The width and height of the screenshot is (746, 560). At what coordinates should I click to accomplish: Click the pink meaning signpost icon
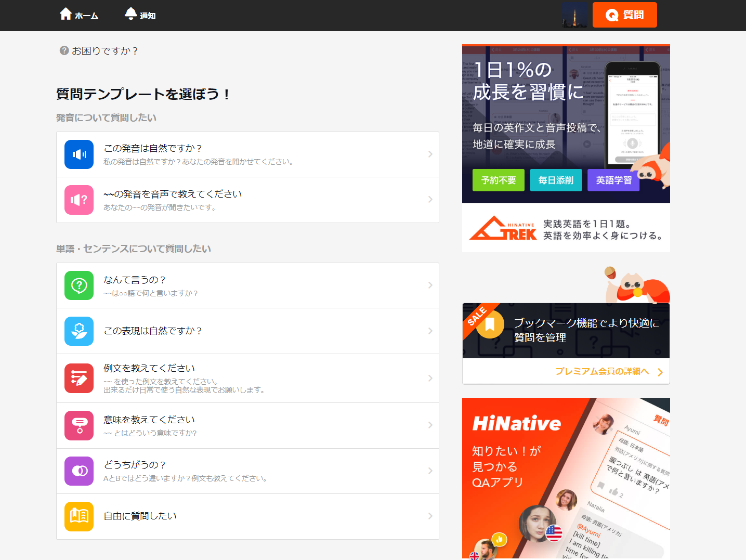point(79,425)
